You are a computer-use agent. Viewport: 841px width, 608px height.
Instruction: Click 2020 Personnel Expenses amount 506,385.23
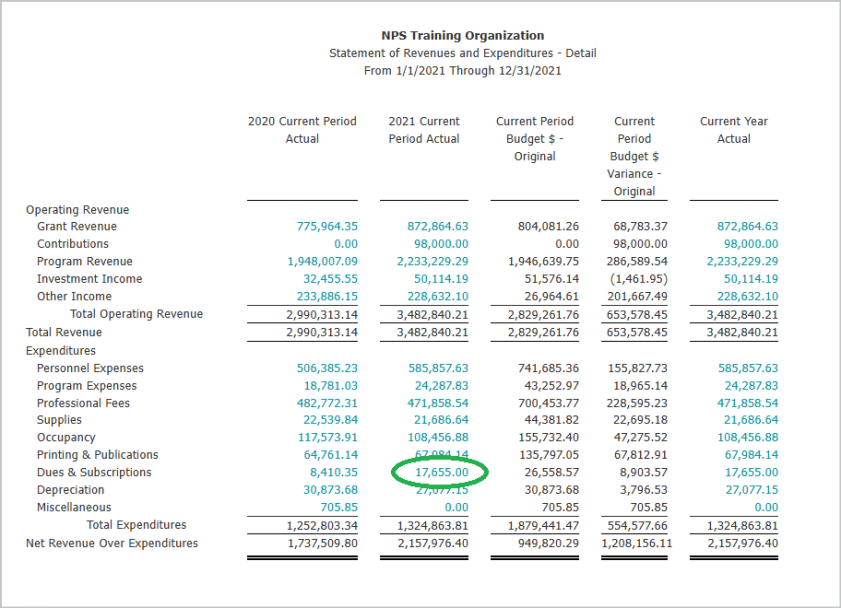tap(327, 369)
